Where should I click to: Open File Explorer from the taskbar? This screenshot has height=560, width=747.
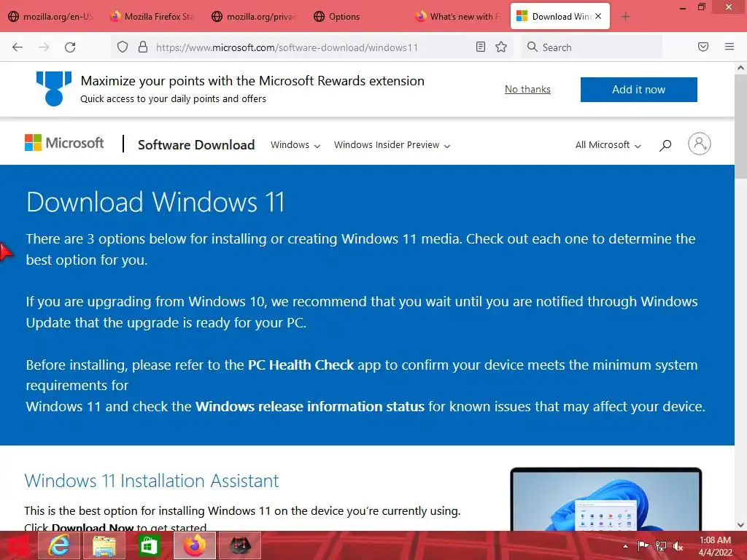pos(104,545)
